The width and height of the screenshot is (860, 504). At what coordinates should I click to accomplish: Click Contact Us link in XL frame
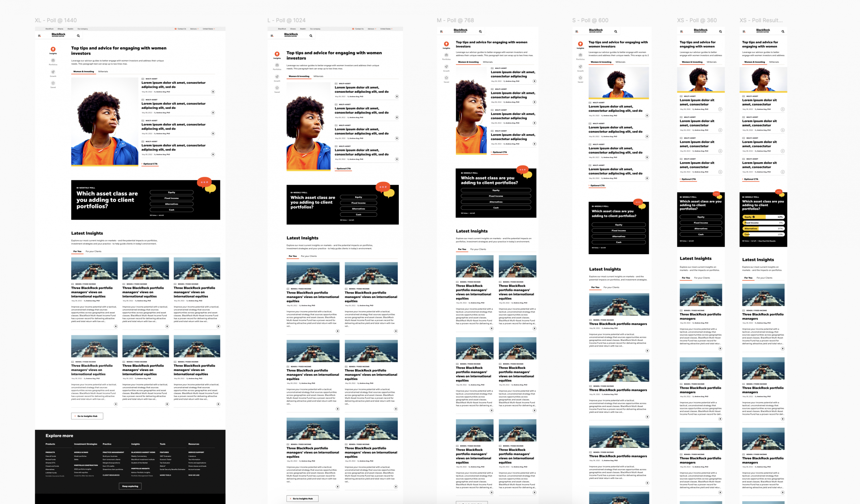tap(180, 29)
